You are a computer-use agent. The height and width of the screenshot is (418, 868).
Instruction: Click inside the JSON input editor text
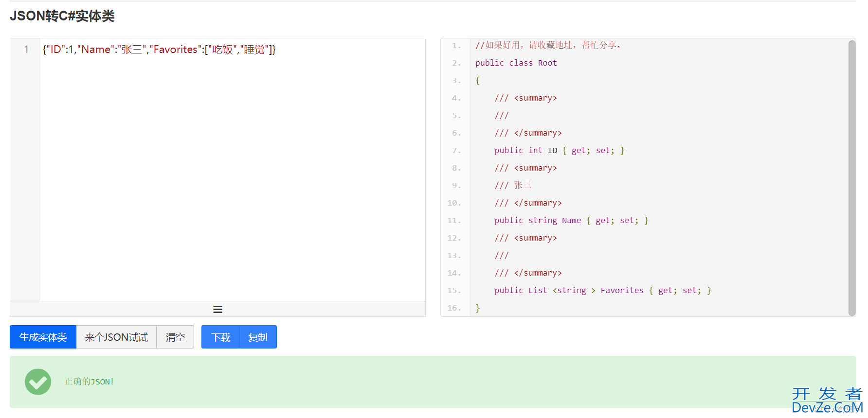(x=159, y=50)
